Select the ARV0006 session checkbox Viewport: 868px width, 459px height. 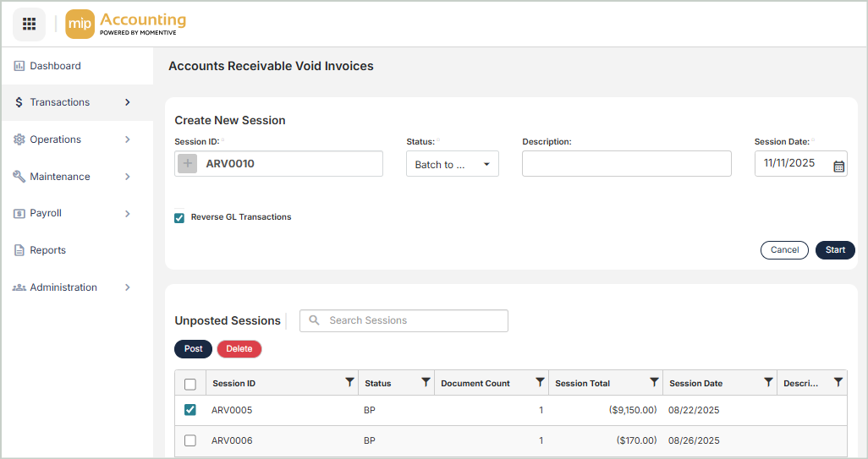point(190,440)
